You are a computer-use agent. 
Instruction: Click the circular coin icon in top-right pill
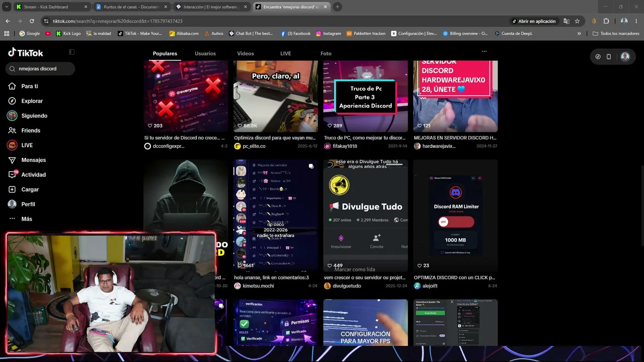598,57
